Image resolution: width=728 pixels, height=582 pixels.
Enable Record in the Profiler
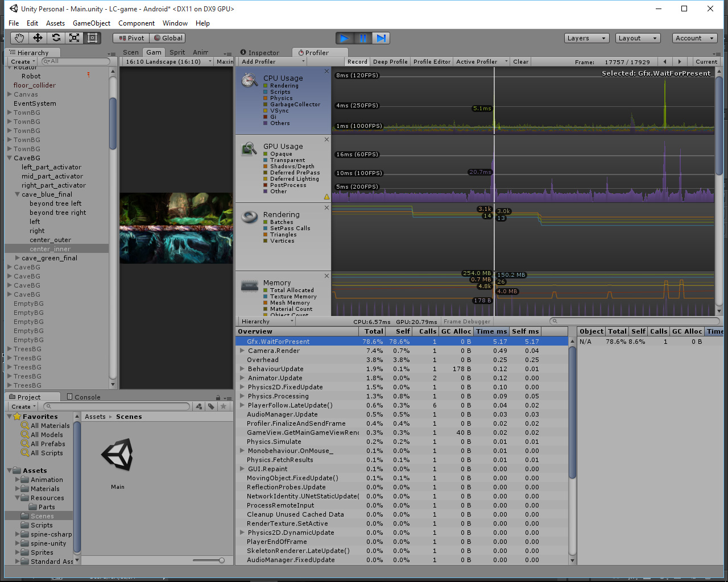pos(357,61)
